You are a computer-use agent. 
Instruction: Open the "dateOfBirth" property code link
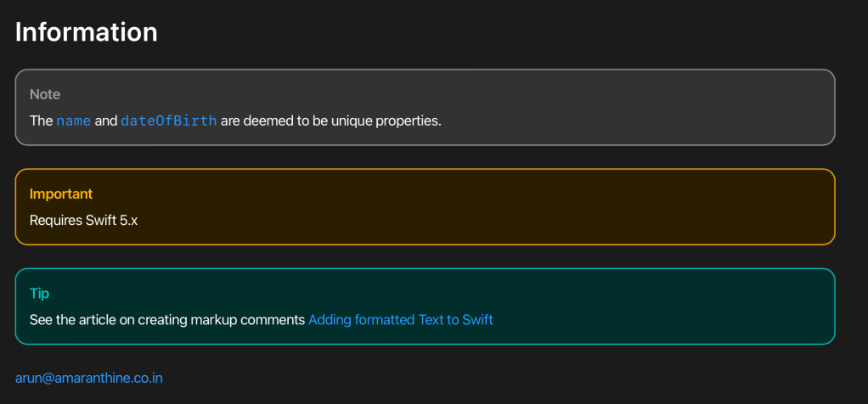click(169, 121)
